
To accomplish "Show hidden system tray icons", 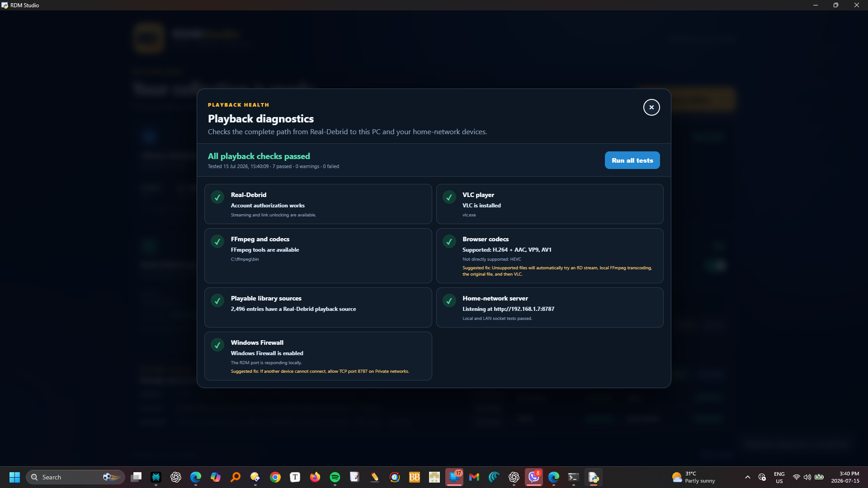I will [748, 477].
